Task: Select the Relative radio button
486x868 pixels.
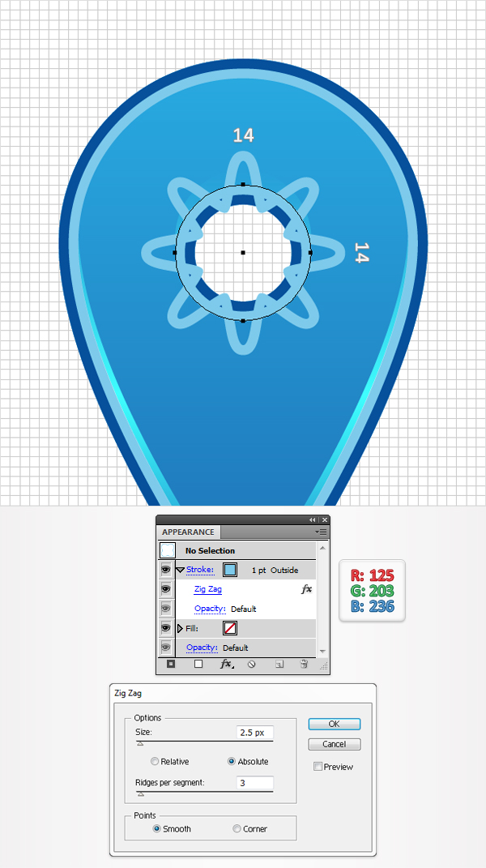Action: click(x=155, y=762)
